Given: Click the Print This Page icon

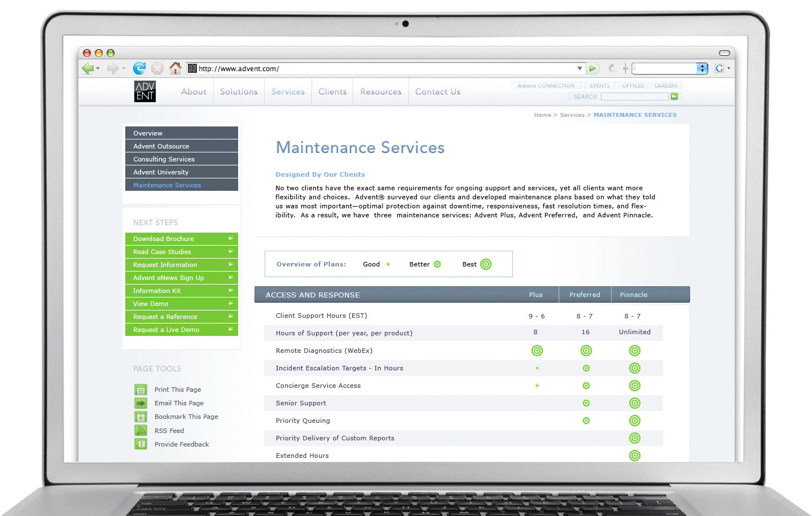Looking at the screenshot, I should [141, 390].
